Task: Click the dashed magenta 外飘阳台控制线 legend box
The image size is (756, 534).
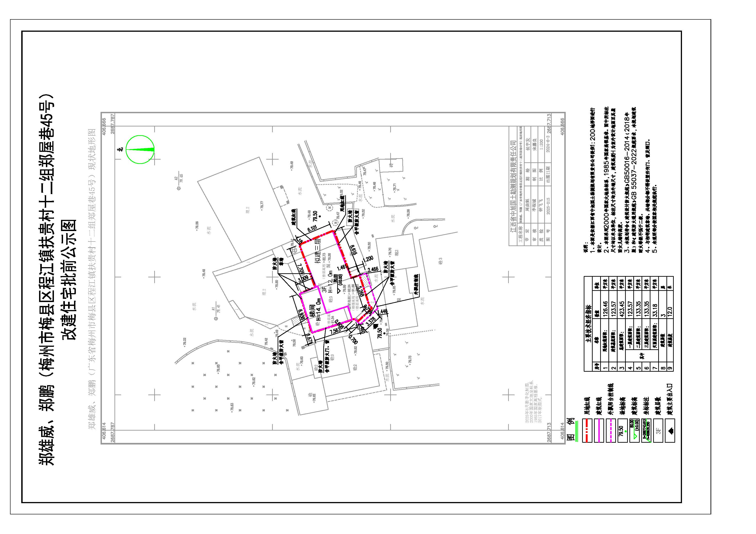Action: [611, 430]
